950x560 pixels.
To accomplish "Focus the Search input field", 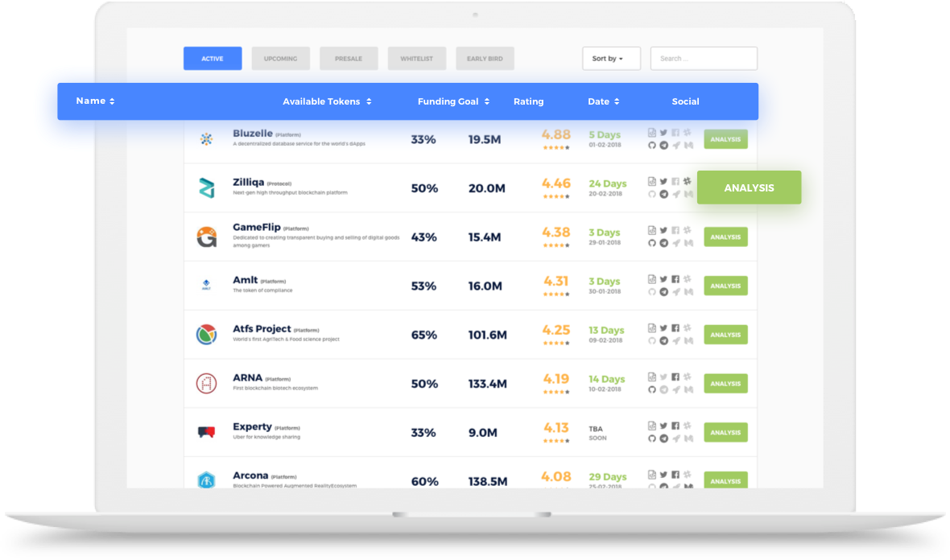I will click(704, 59).
